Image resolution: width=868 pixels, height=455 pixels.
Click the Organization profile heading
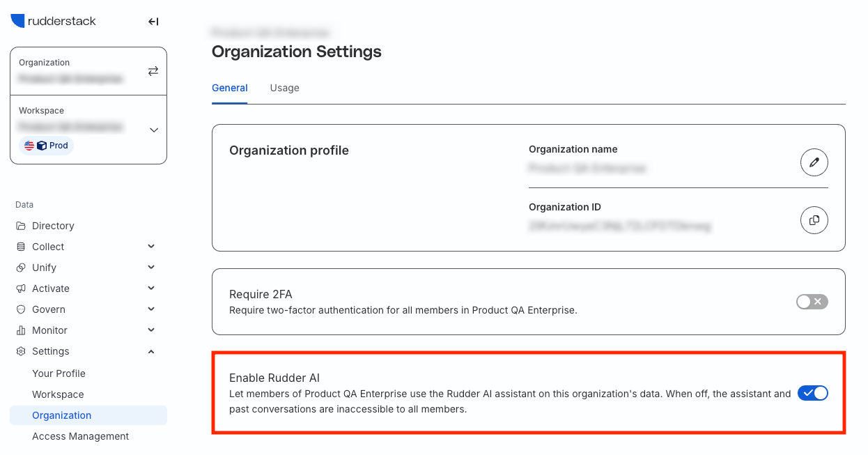(289, 151)
